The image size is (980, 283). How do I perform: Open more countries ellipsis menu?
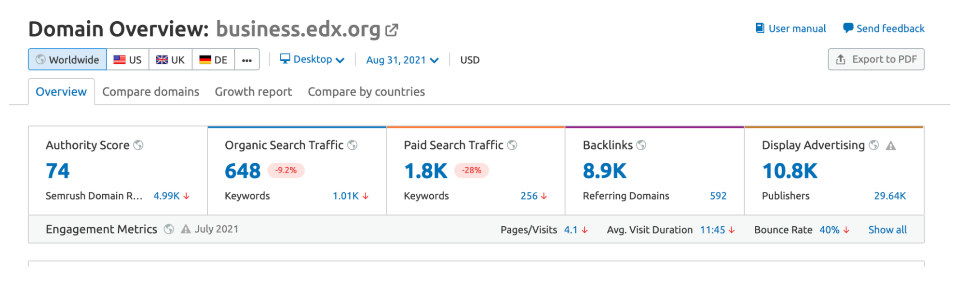[x=247, y=60]
